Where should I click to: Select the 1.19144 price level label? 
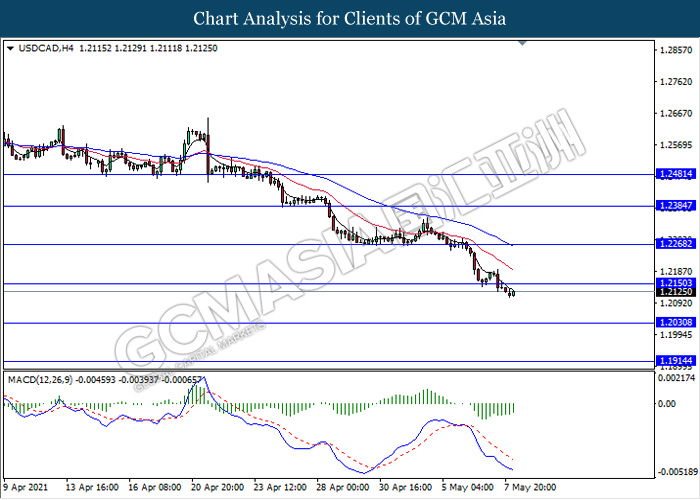(x=676, y=361)
